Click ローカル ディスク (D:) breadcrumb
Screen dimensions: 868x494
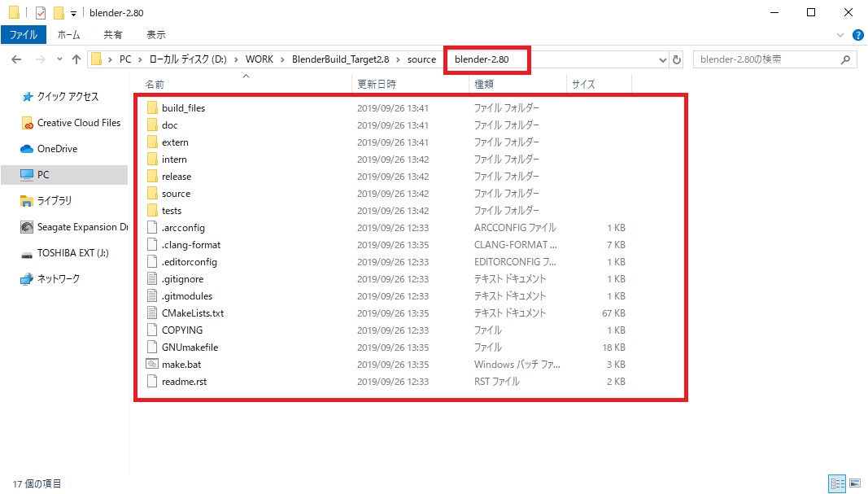(x=188, y=59)
